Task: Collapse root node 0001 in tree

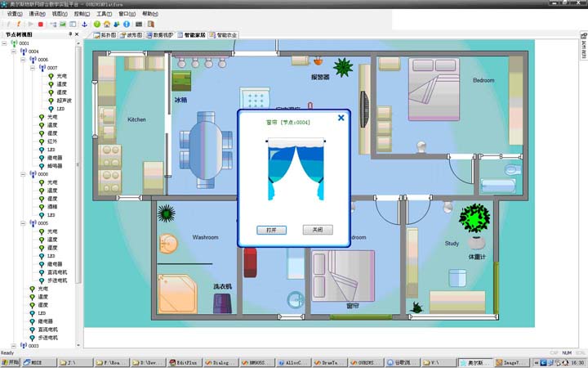Action: (x=5, y=43)
